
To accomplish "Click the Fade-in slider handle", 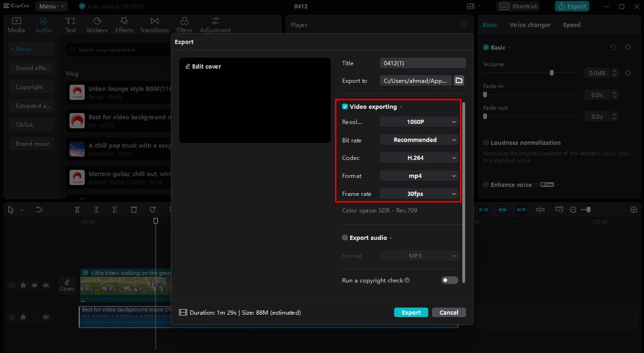I will (485, 95).
